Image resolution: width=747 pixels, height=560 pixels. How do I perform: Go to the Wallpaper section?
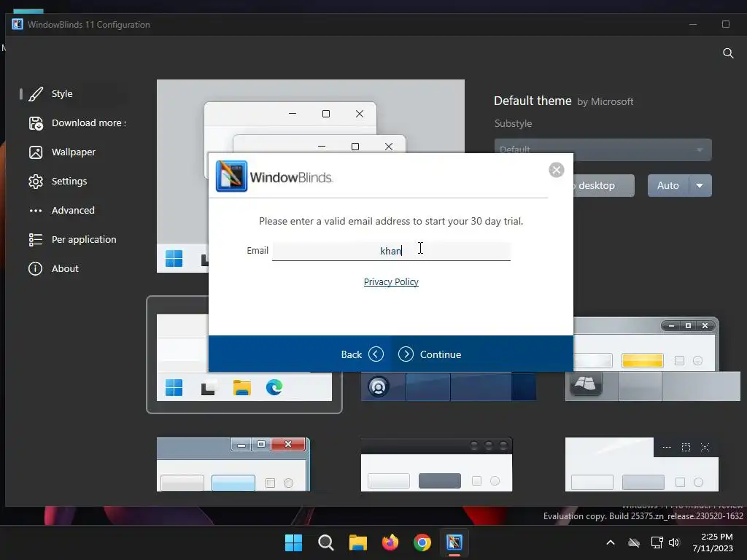coord(72,152)
